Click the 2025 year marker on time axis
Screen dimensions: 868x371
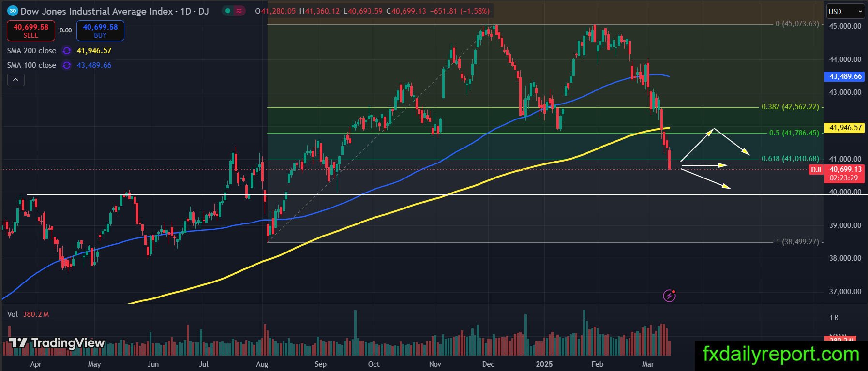click(x=544, y=364)
